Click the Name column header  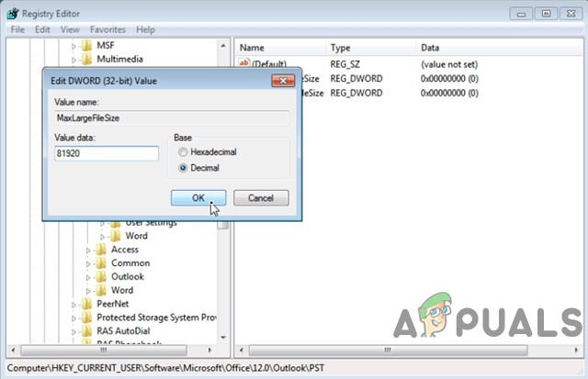(x=281, y=48)
